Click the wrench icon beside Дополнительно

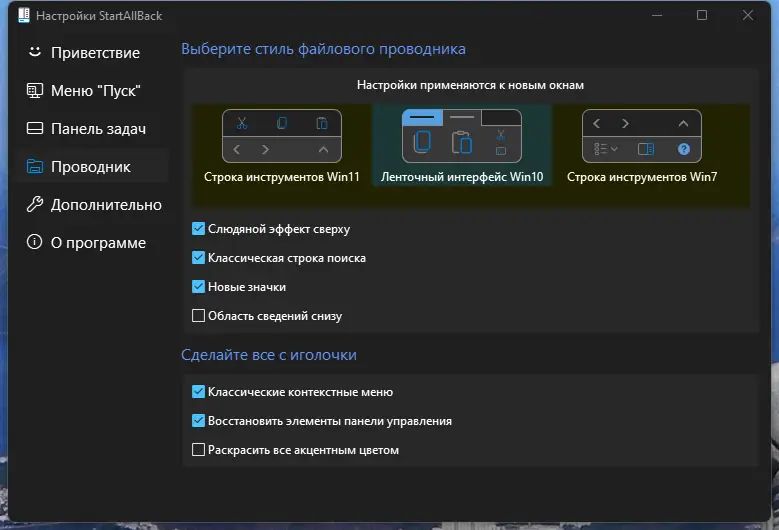tap(34, 204)
